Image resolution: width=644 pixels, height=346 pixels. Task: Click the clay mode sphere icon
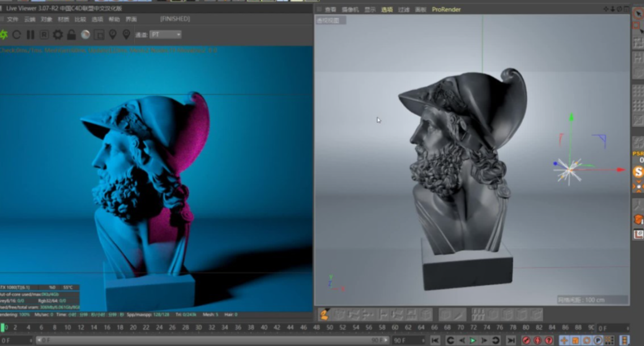point(86,35)
